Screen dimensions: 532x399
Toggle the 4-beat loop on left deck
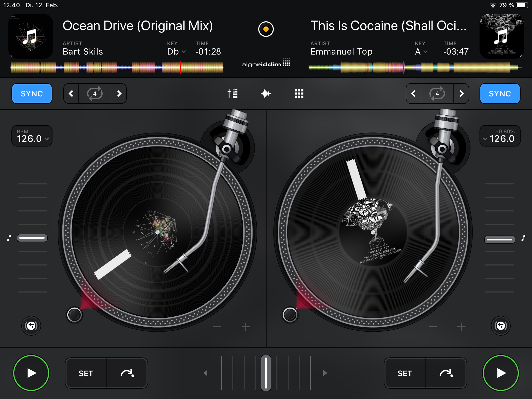pos(95,94)
